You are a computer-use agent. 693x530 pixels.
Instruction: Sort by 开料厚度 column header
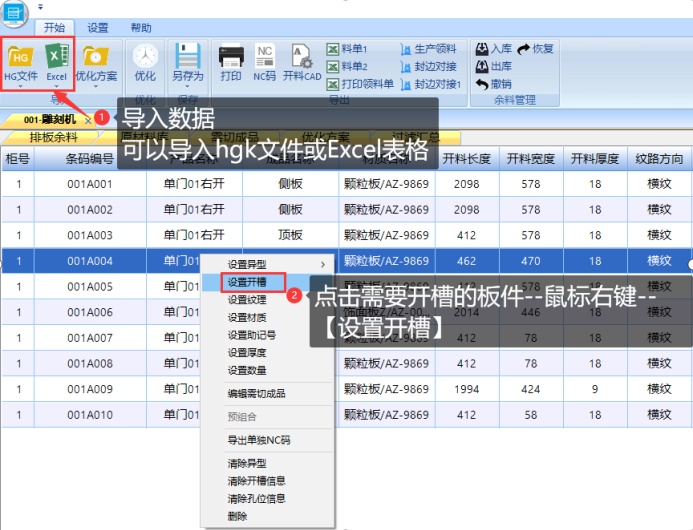[595, 159]
